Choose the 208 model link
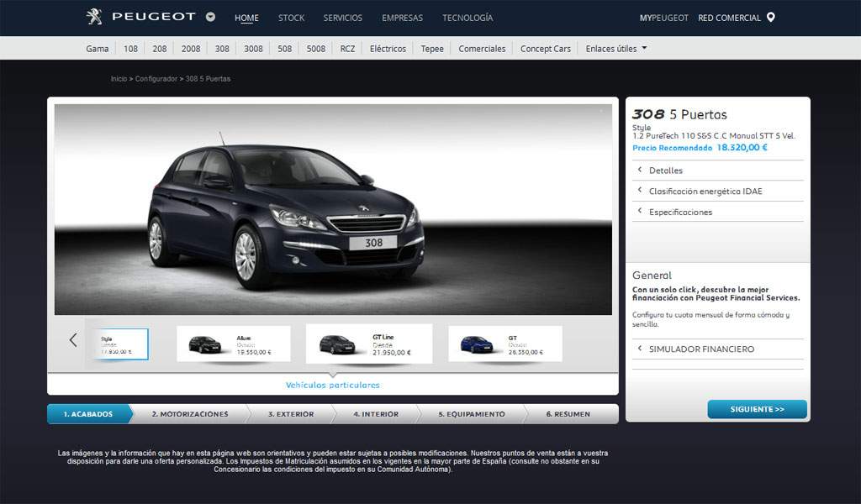861x504 pixels. point(160,49)
